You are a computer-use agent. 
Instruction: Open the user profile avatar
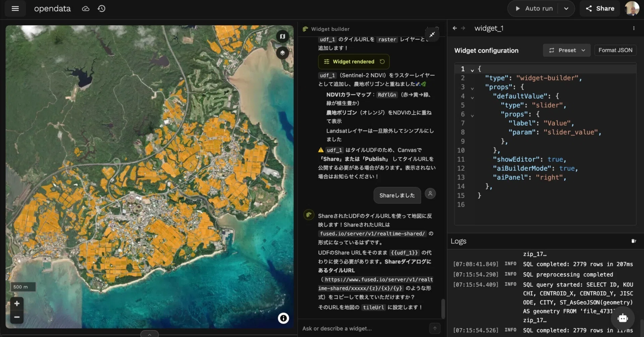click(x=632, y=9)
